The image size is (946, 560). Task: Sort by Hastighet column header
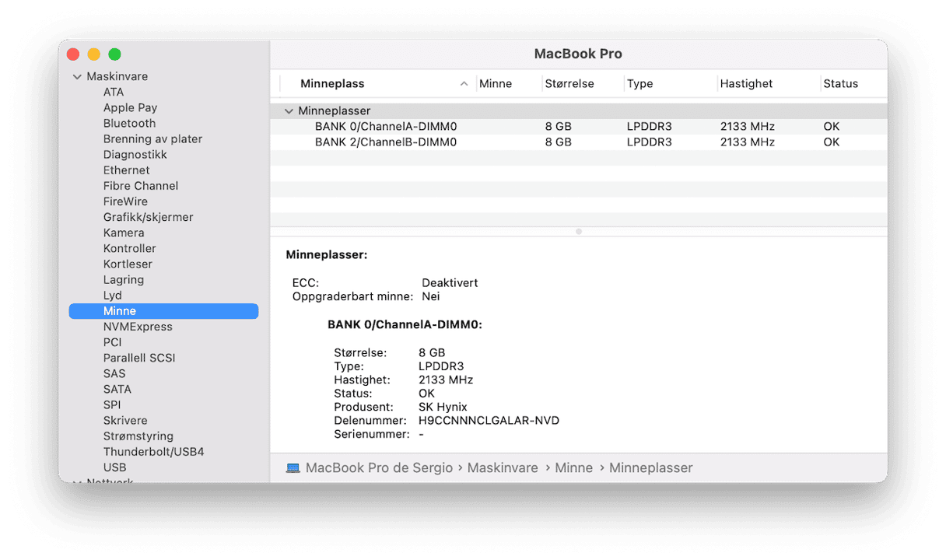tap(746, 84)
